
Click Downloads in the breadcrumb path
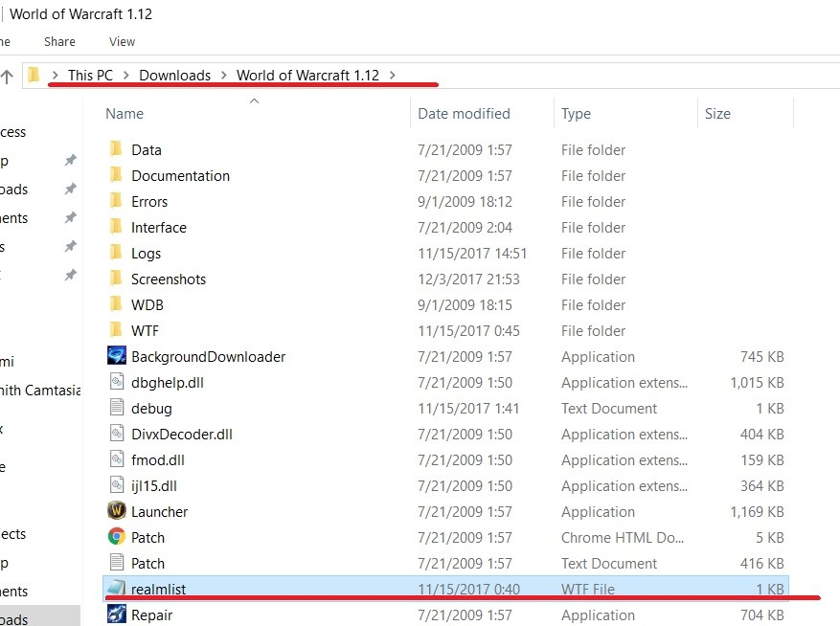[x=174, y=75]
